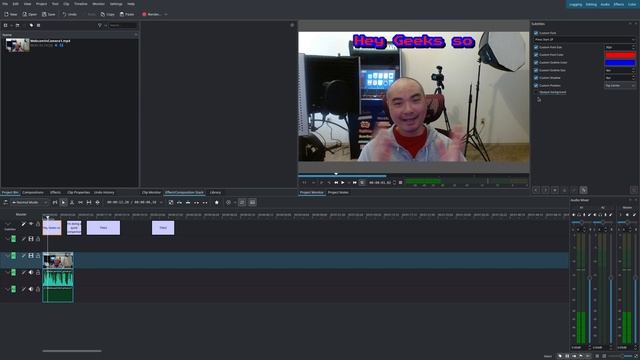Click the New project toolbar button
The height and width of the screenshot is (360, 640).
click(11, 14)
